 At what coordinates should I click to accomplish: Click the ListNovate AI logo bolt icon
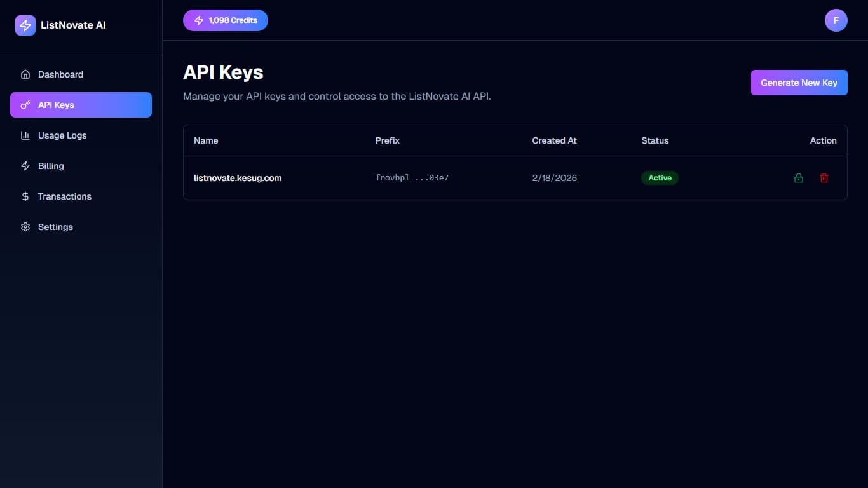(25, 25)
